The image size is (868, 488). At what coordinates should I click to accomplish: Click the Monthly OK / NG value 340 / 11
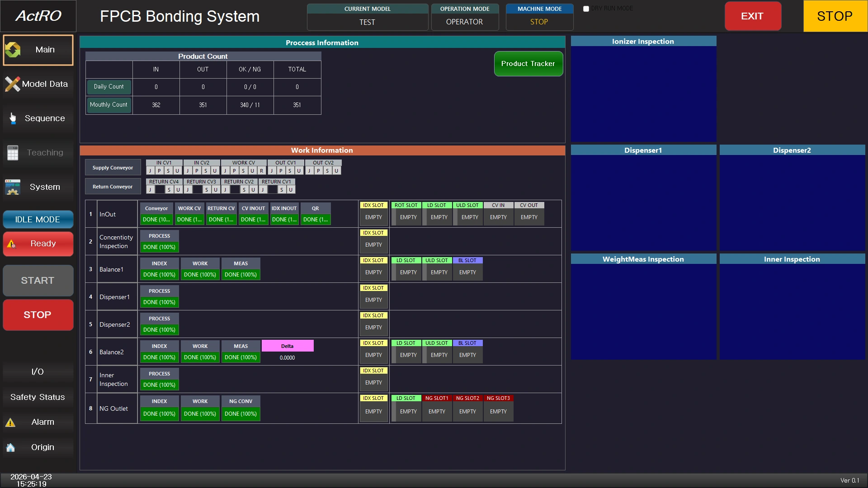point(250,105)
